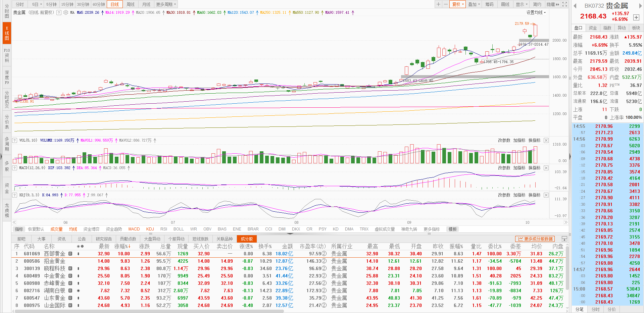The width and height of the screenshot is (644, 313).
Task: Click the 更多成分股数据 button
Action: tap(535, 239)
